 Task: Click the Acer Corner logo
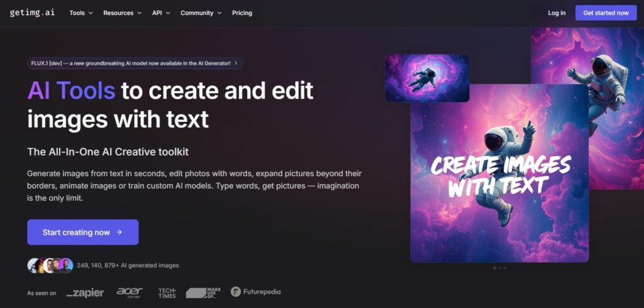[x=130, y=292]
